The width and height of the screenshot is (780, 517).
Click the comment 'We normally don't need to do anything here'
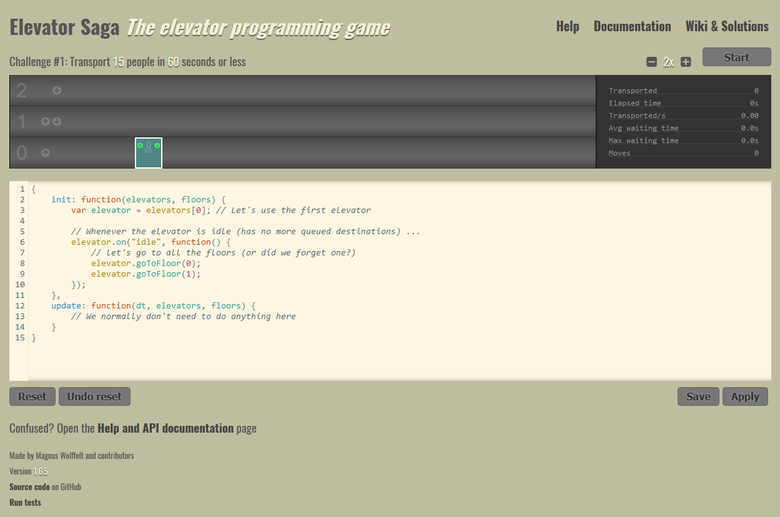point(184,316)
